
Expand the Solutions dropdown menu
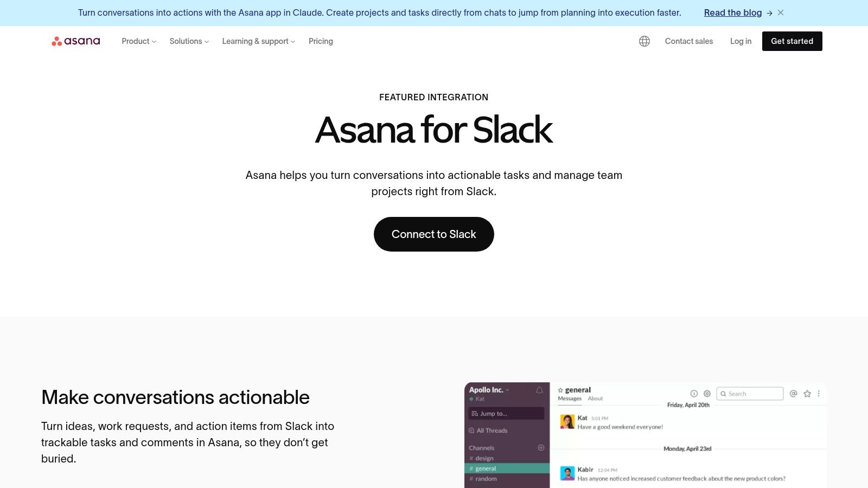tap(189, 41)
